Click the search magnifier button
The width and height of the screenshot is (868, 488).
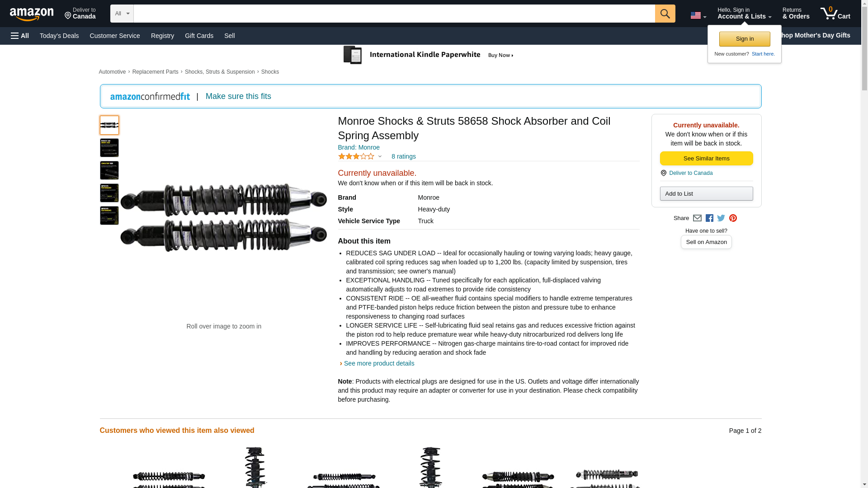(x=665, y=14)
